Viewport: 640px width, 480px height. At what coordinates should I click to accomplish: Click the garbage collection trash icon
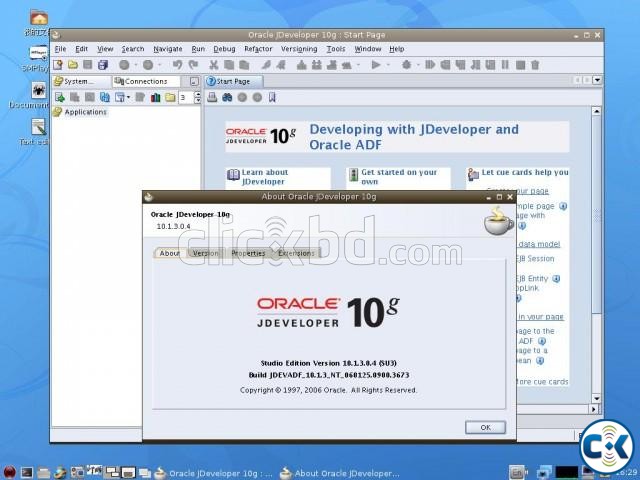pos(535,64)
